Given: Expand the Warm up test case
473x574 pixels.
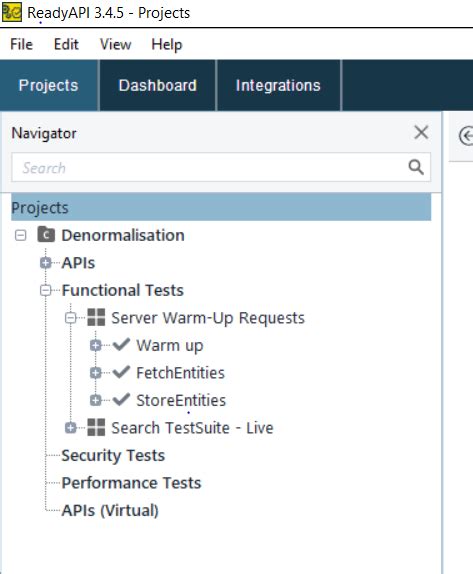Looking at the screenshot, I should tap(96, 345).
